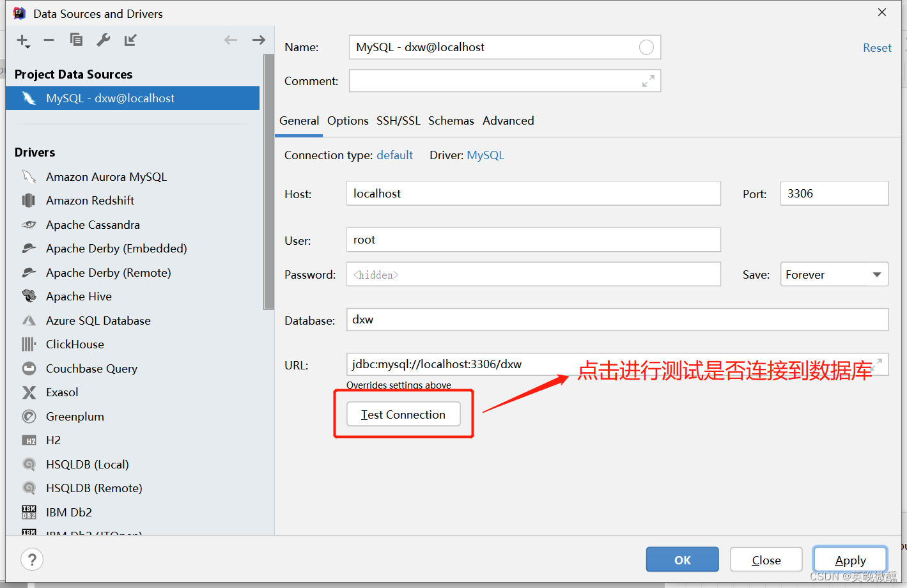Click the Password field
The width and height of the screenshot is (907, 588).
pos(533,274)
